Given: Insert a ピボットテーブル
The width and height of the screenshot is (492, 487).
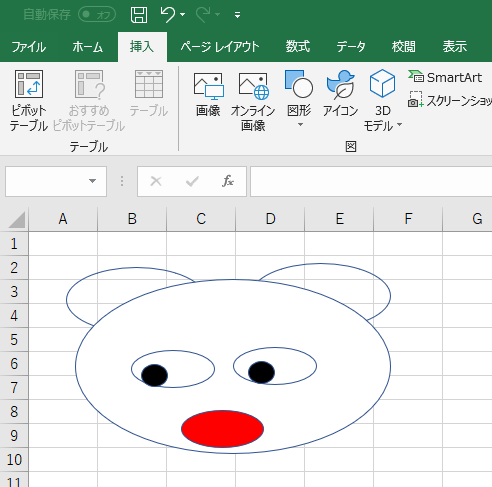Looking at the screenshot, I should pos(29,101).
